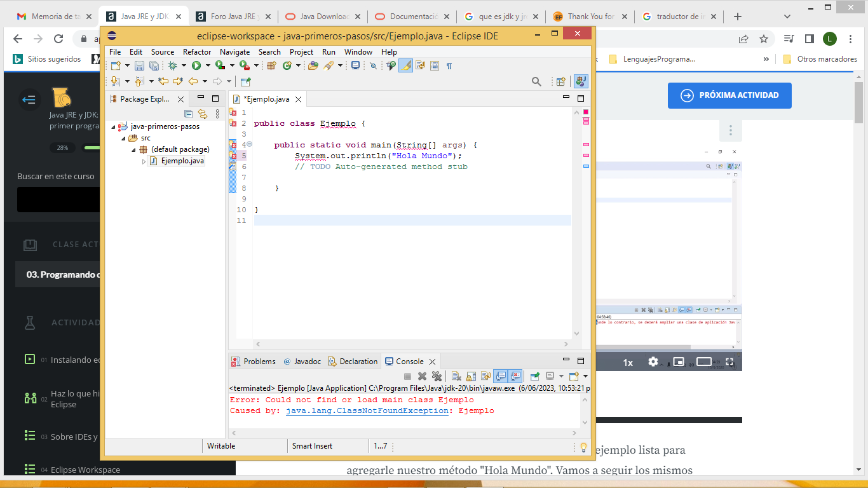Toggle Mark Occurrences highlighter icon
Viewport: 868px width, 488px height.
click(406, 65)
